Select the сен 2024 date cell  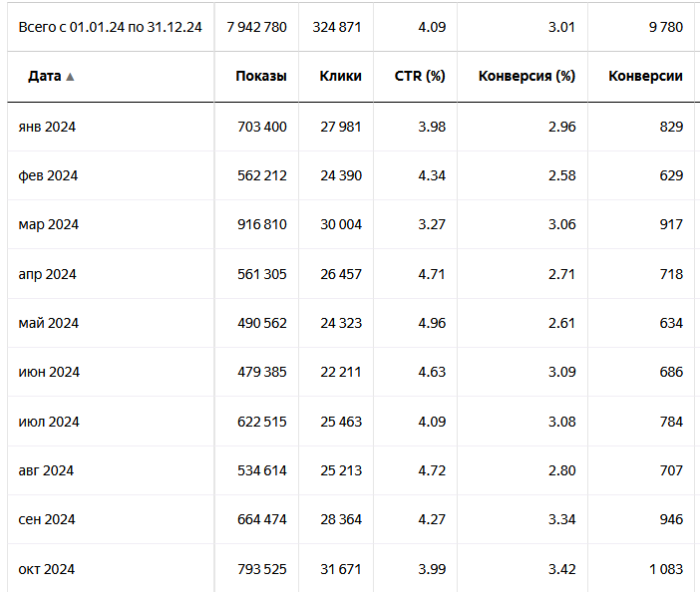[x=47, y=519]
